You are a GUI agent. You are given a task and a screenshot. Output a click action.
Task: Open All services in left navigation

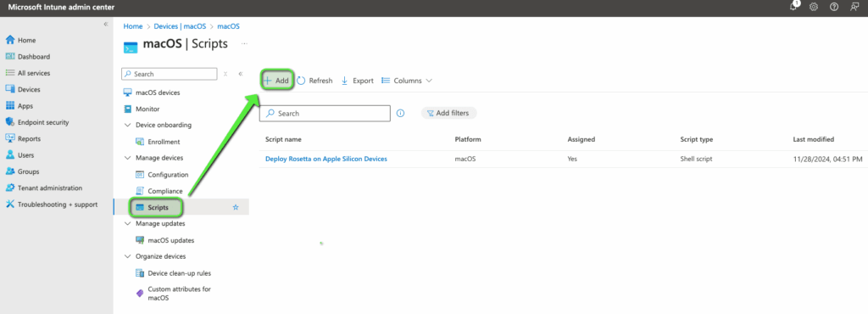point(28,73)
